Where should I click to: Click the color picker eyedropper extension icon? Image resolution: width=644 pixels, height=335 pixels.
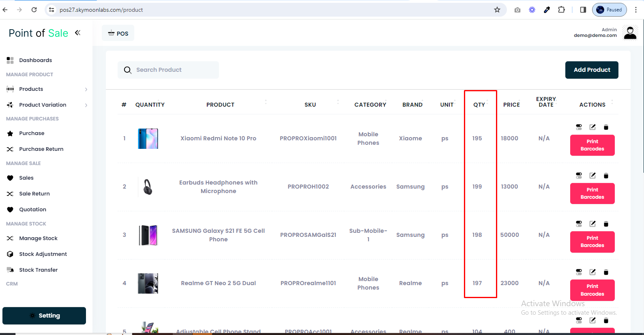pos(547,10)
